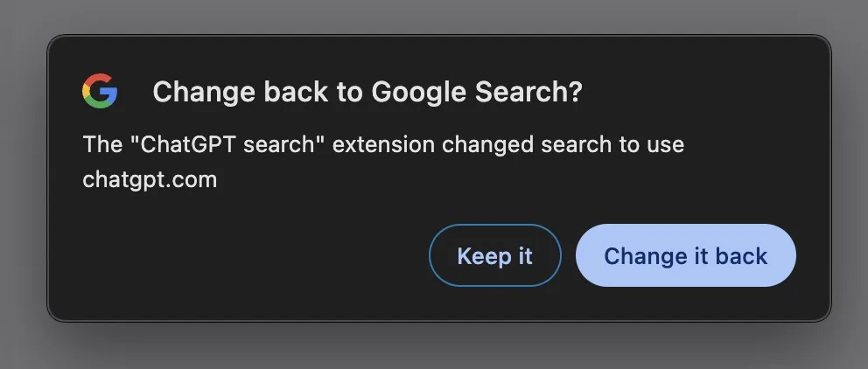The image size is (868, 369).
Task: Click the Google logo icon
Action: click(100, 91)
